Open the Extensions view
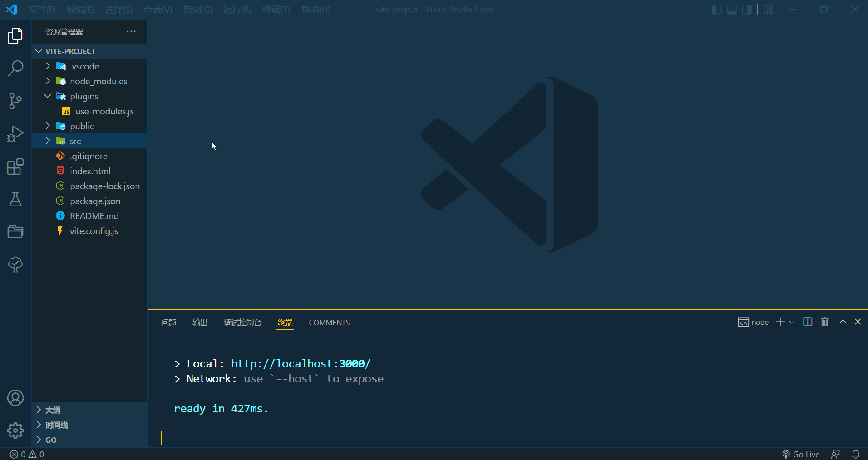The image size is (868, 460). coord(16,166)
